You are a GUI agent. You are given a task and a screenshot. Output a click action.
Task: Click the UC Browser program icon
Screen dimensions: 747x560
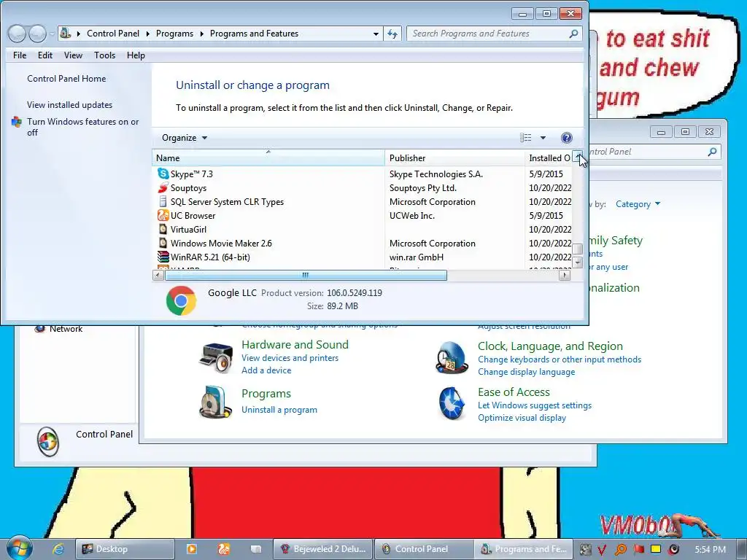[163, 215]
